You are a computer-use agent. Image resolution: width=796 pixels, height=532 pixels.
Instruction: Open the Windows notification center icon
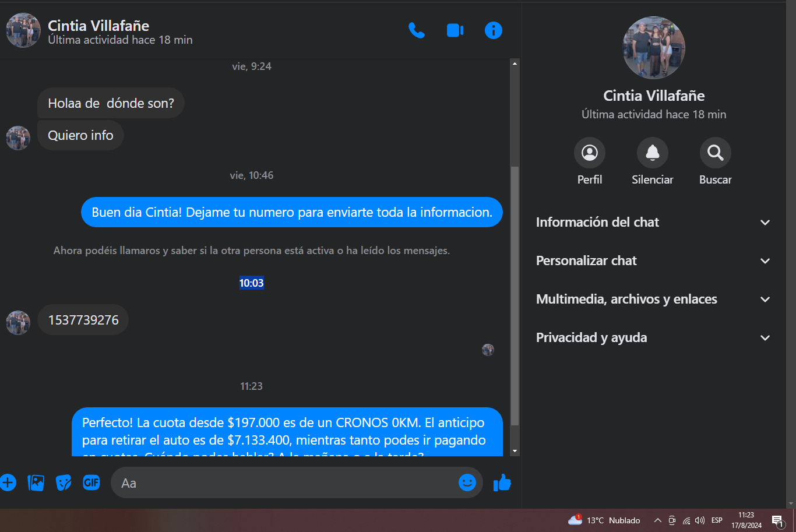[x=777, y=520]
